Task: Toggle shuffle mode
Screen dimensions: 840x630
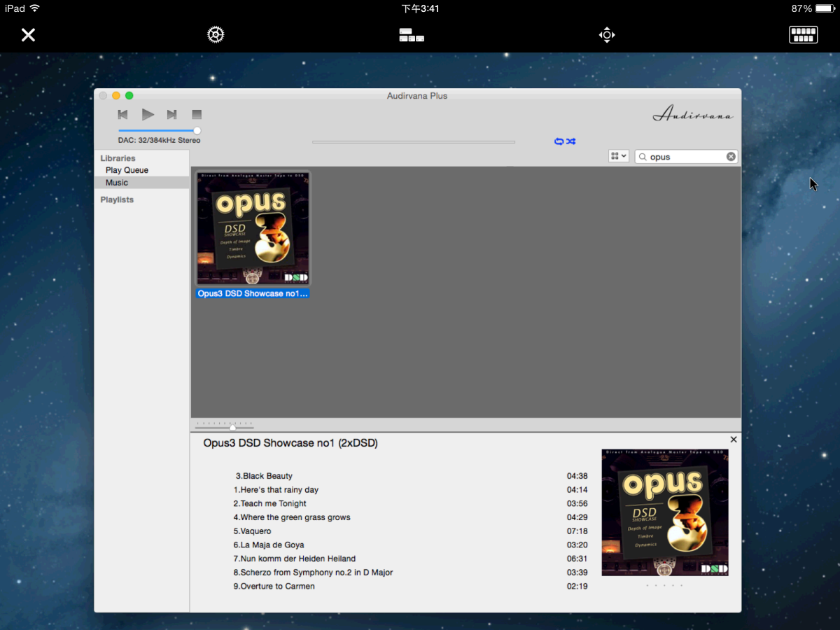Action: pos(571,141)
